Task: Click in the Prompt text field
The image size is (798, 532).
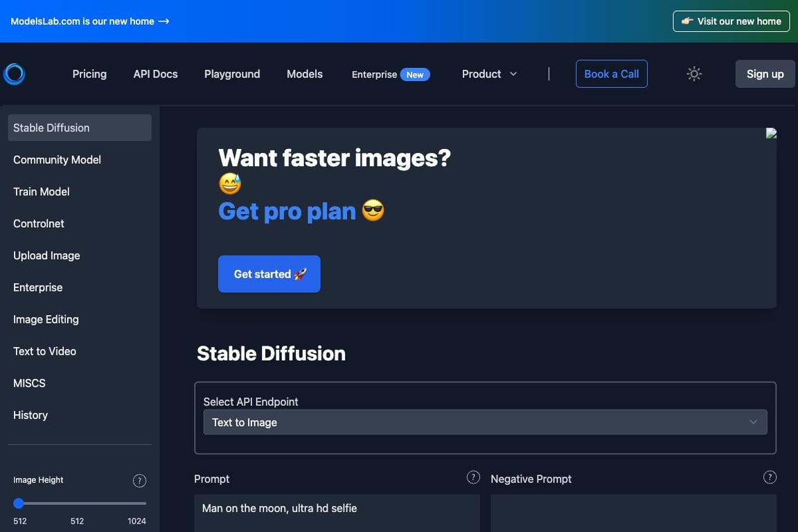Action: pyautogui.click(x=337, y=513)
